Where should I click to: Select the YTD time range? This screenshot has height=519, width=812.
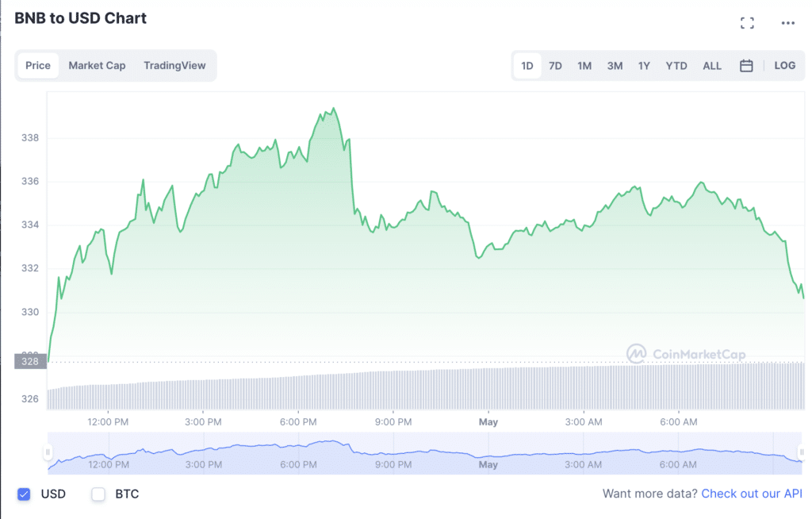pyautogui.click(x=676, y=66)
